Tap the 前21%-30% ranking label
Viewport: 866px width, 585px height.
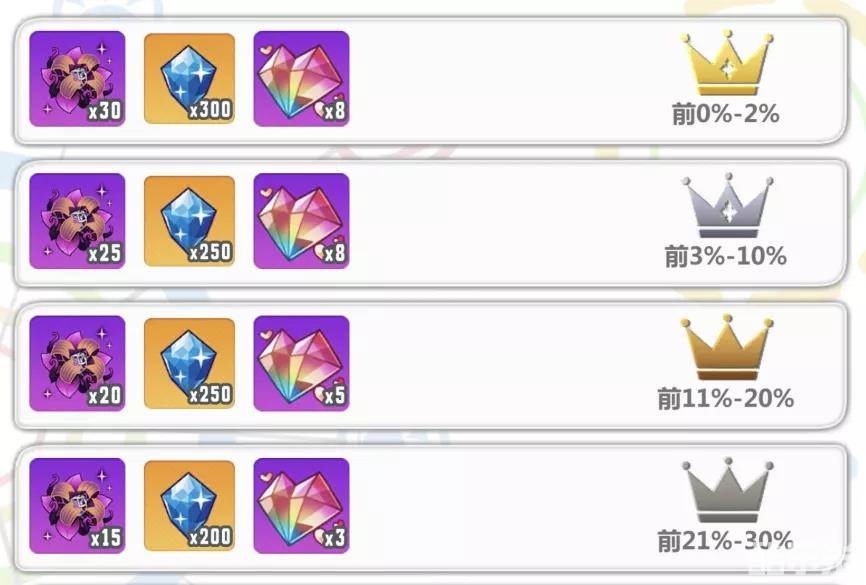(x=726, y=541)
